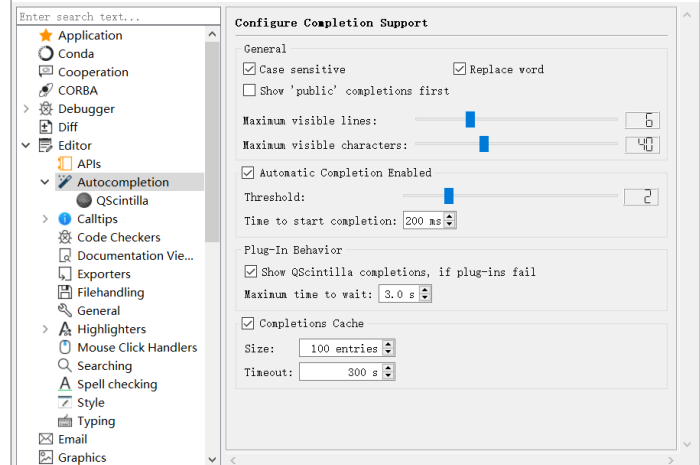700x465 pixels.
Task: Click the Searching magnifier icon
Action: [x=65, y=365]
